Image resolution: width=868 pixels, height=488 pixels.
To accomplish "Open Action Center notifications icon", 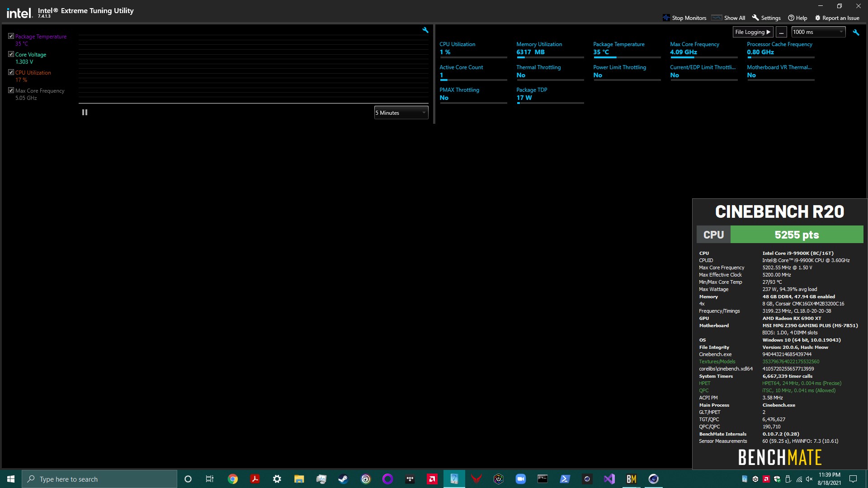I will point(853,479).
